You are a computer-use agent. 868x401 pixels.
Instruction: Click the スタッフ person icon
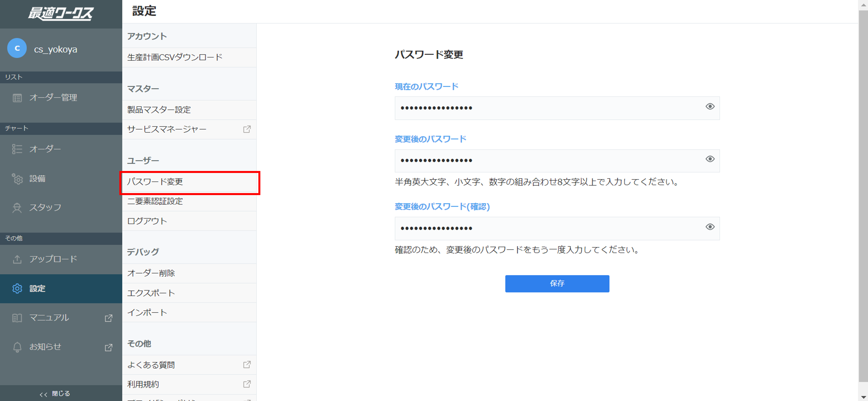point(17,207)
